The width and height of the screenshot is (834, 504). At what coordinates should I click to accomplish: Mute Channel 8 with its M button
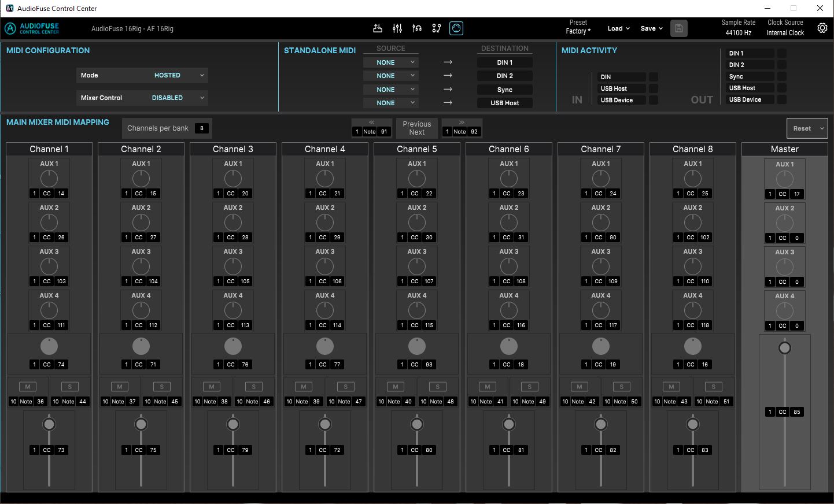point(671,386)
